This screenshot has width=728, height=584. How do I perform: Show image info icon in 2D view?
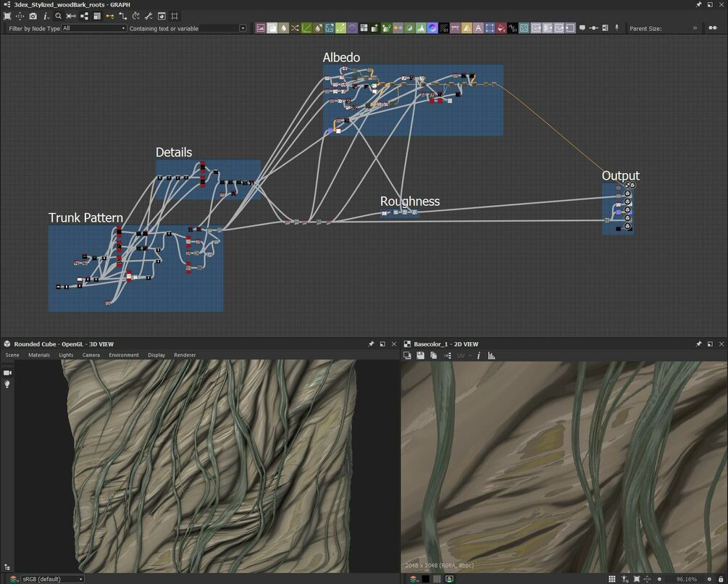click(479, 356)
